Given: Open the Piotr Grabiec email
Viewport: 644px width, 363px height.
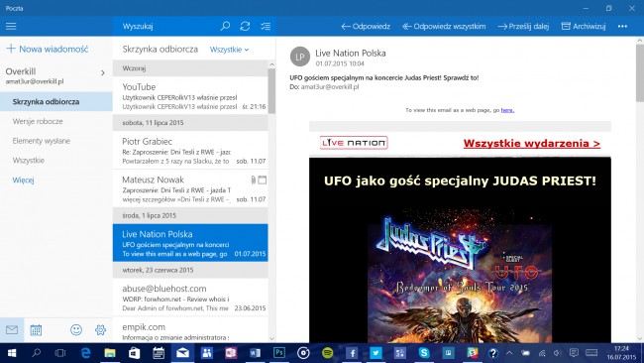Looking at the screenshot, I should click(x=190, y=150).
